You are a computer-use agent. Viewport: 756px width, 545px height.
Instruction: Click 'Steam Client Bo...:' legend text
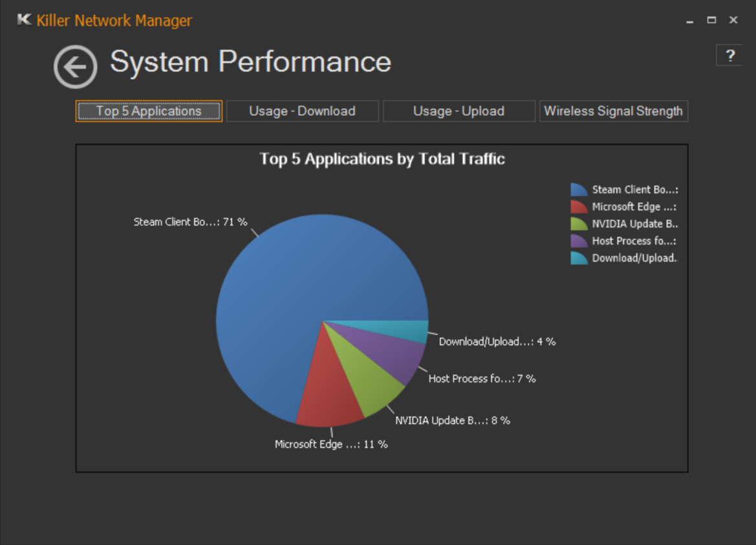[x=635, y=190]
